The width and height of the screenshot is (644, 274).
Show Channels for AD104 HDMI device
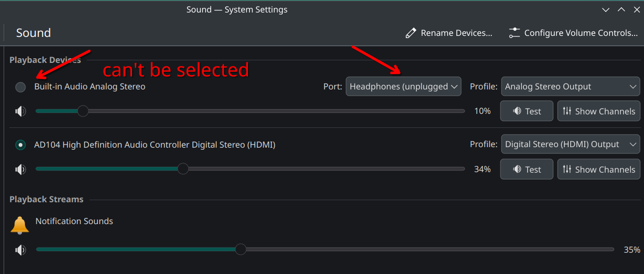pyautogui.click(x=599, y=169)
